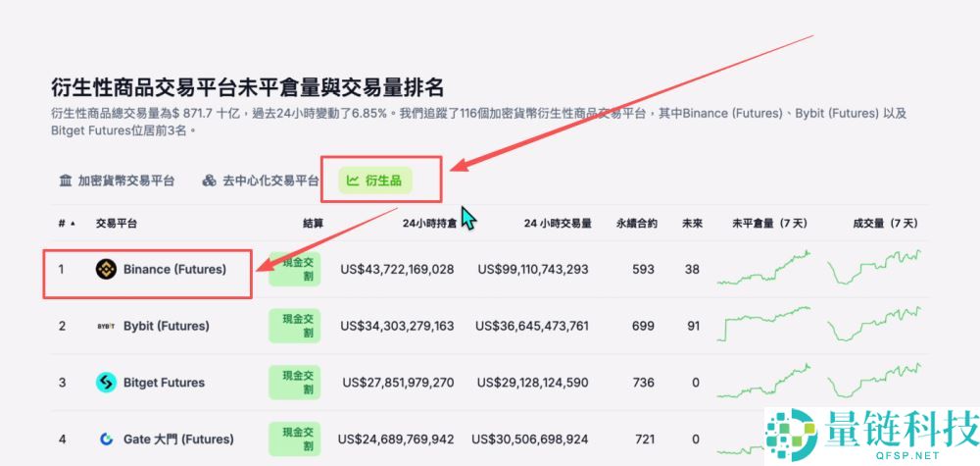Image resolution: width=980 pixels, height=466 pixels.
Task: Open Binance volume 7-day sparkline
Action: coord(874,268)
